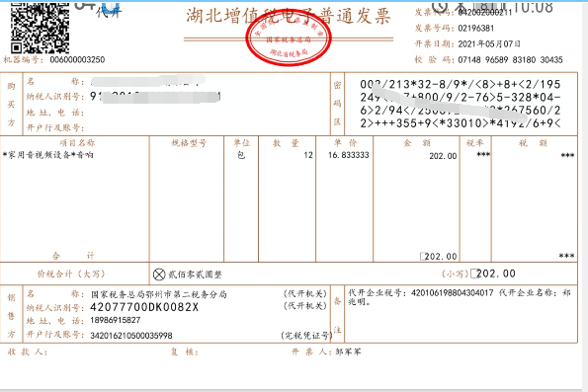Select item name *家用音视频设备*音响
Image resolution: width=588 pixels, height=392 pixels.
tap(47, 155)
